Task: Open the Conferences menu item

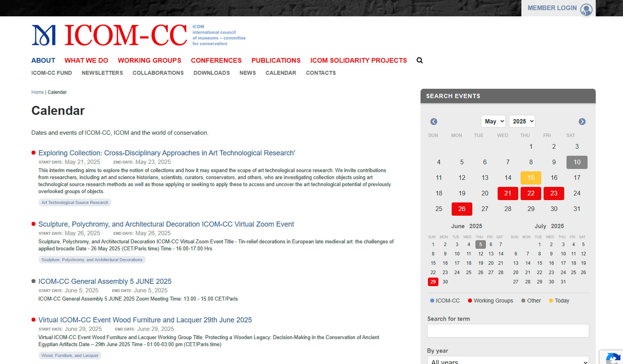Action: [x=216, y=60]
